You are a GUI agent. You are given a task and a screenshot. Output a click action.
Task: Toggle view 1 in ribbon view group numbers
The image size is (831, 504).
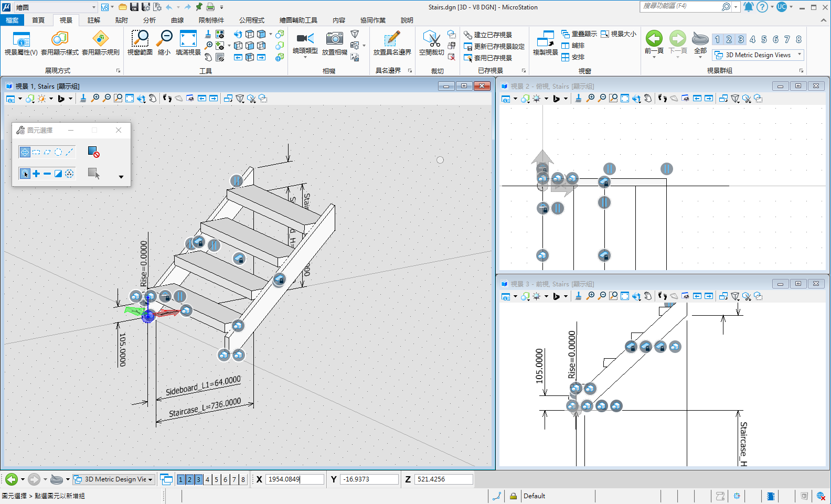(x=717, y=39)
